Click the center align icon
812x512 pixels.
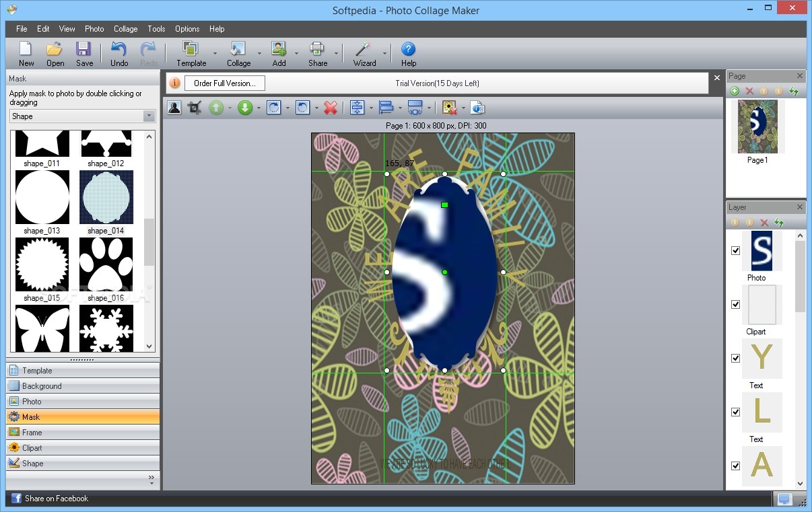point(357,108)
